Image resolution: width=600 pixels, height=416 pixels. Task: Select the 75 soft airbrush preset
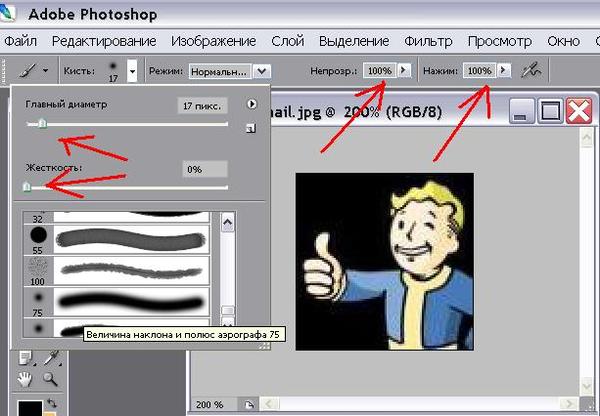pyautogui.click(x=116, y=302)
